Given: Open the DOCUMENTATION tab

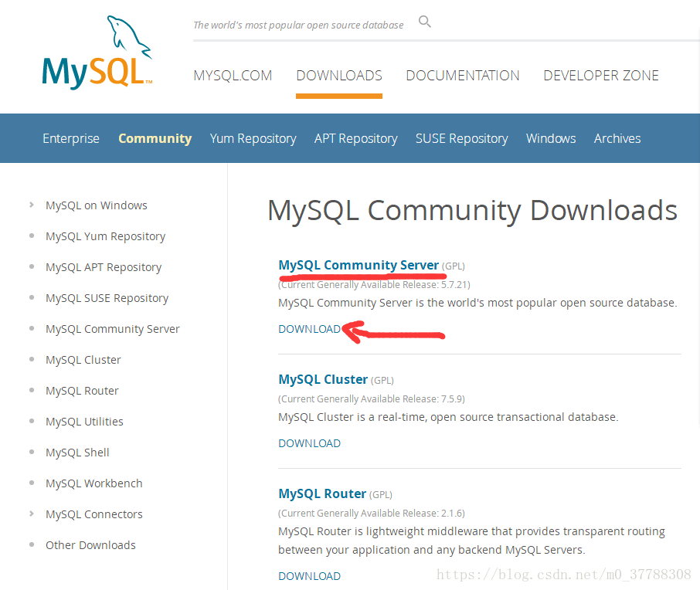Looking at the screenshot, I should [x=463, y=76].
